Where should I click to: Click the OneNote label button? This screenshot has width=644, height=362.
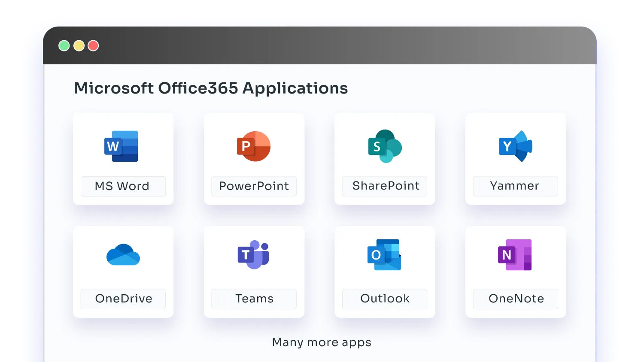tap(516, 299)
